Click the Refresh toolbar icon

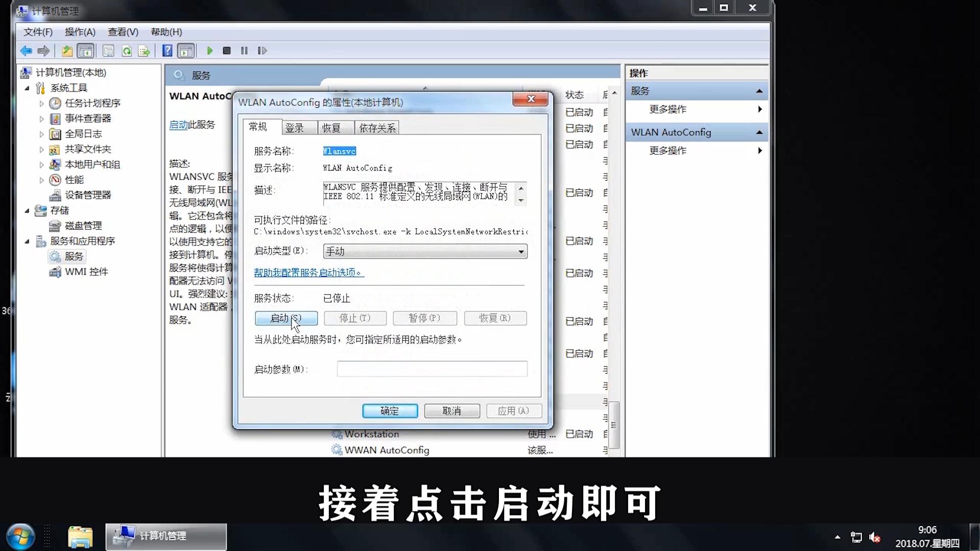pos(127,51)
